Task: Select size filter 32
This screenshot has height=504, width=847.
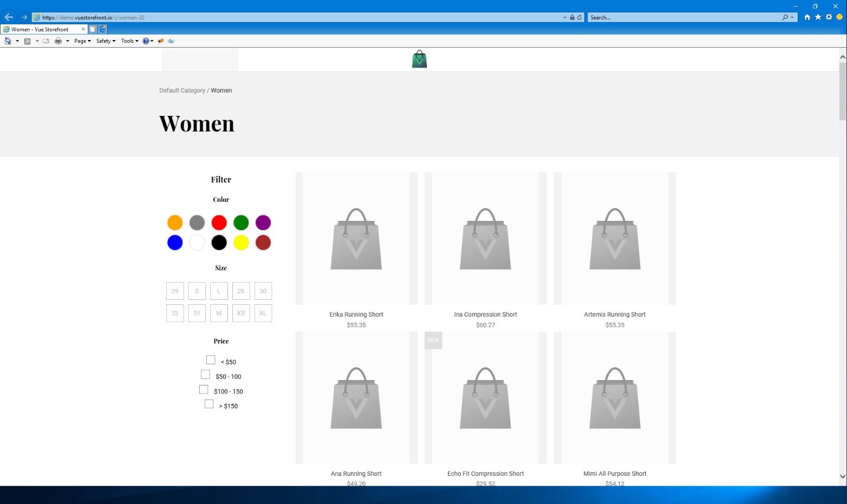Action: pyautogui.click(x=175, y=313)
